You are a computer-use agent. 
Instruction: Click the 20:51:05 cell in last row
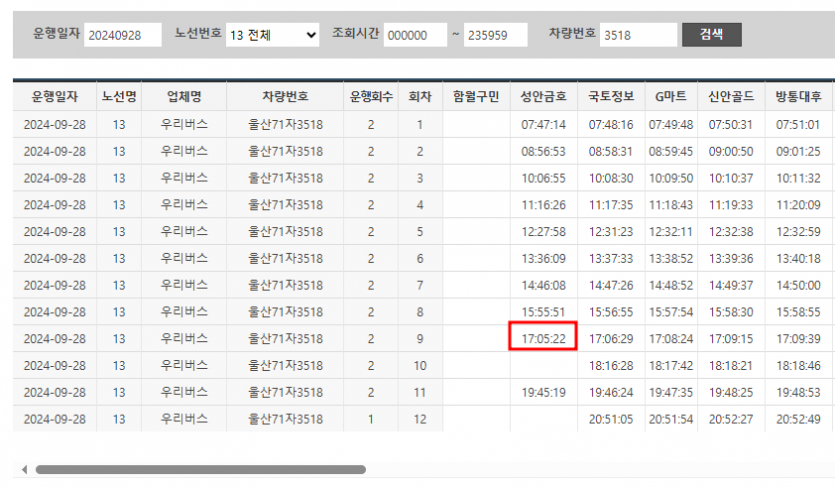[610, 419]
